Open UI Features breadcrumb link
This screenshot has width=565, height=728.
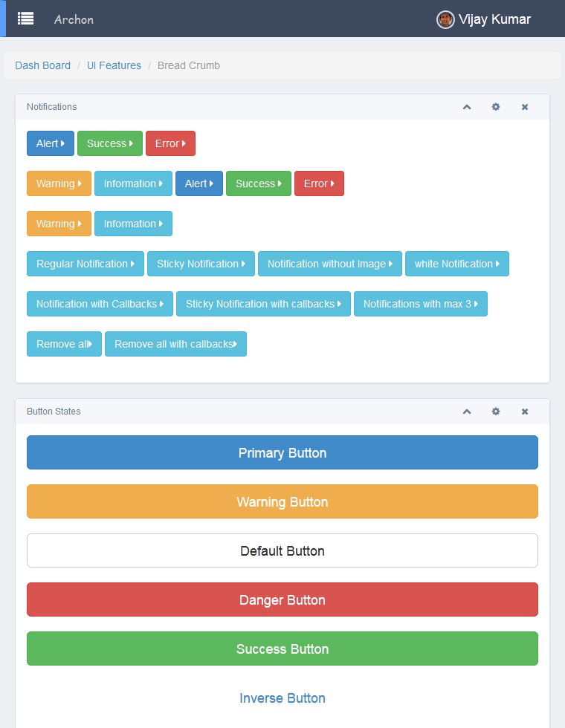point(114,65)
